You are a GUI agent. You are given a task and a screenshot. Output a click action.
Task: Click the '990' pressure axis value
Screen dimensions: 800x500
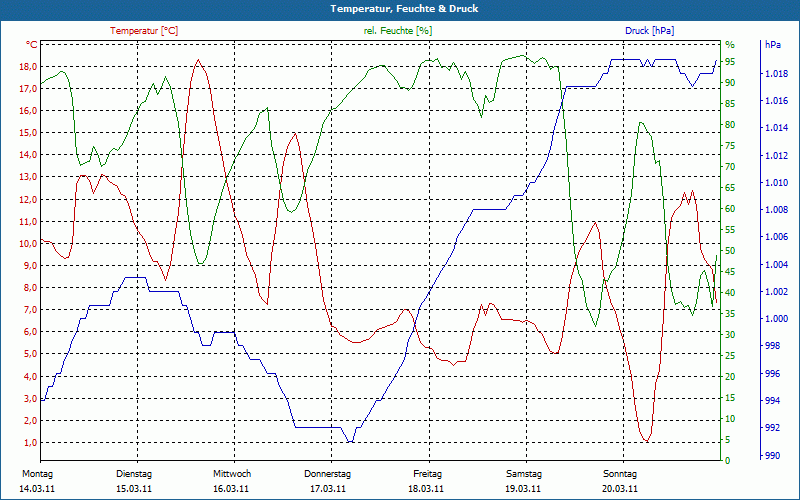click(x=773, y=456)
